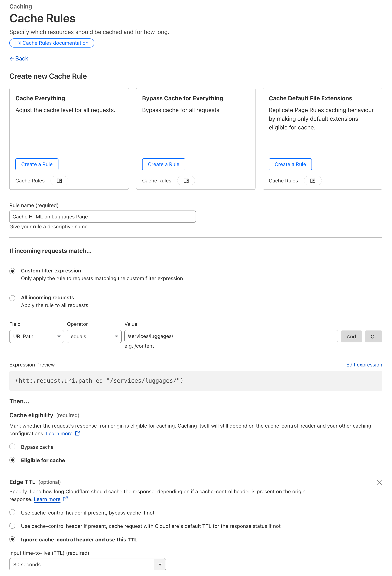Select Ignore cache-control header and use this TTL
The image size is (392, 576).
coord(12,539)
